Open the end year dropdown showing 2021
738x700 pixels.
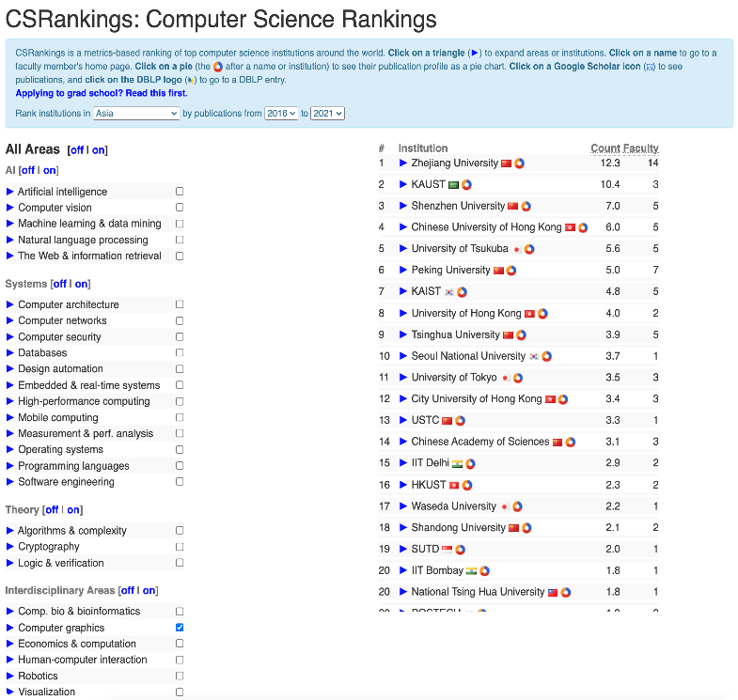(327, 114)
